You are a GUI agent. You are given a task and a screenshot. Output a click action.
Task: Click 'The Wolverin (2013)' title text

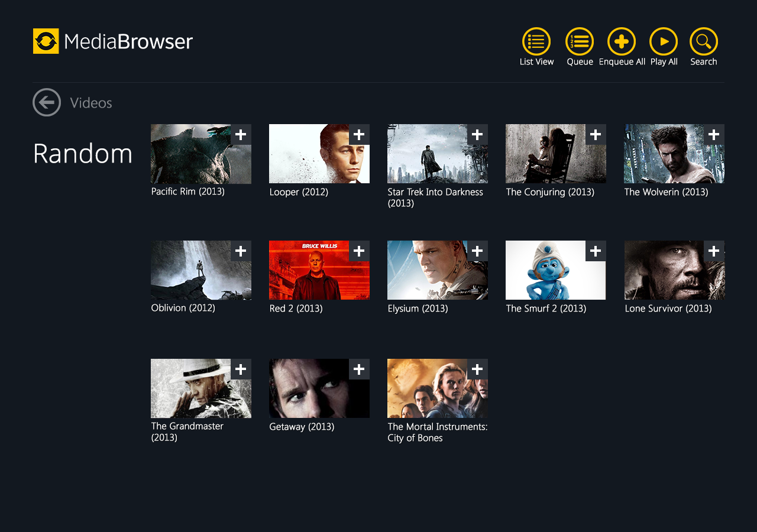pyautogui.click(x=666, y=192)
